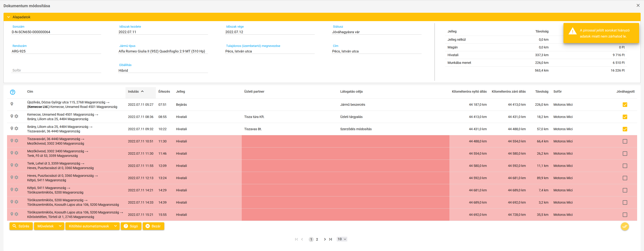This screenshot has height=251, width=644.
Task: Check approval for the 10:51 trip
Action: [x=625, y=141]
